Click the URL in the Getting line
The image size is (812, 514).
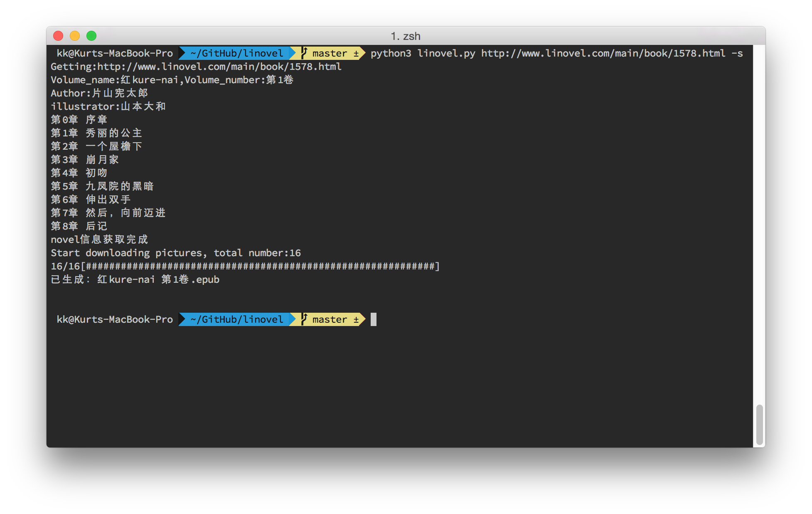pos(219,67)
